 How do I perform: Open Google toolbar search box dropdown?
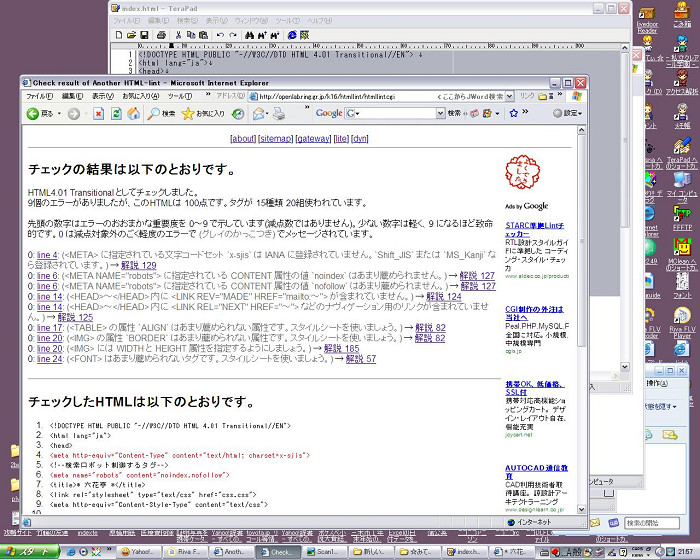point(440,113)
